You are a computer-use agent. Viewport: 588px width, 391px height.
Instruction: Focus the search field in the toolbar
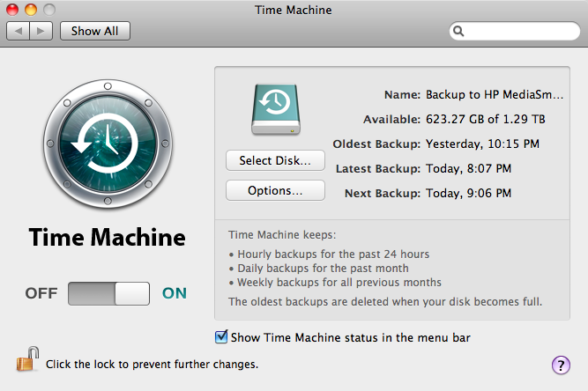[515, 31]
